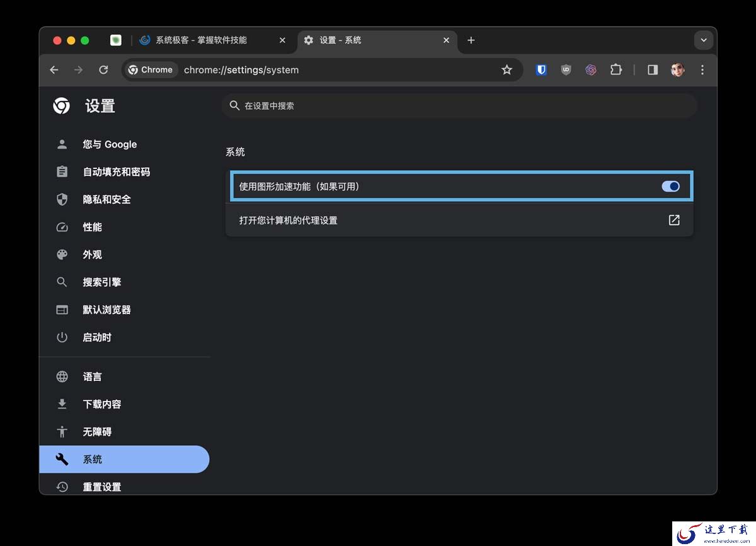This screenshot has height=546, width=756.
Task: Click the search magnifier in settings search
Action: 235,105
